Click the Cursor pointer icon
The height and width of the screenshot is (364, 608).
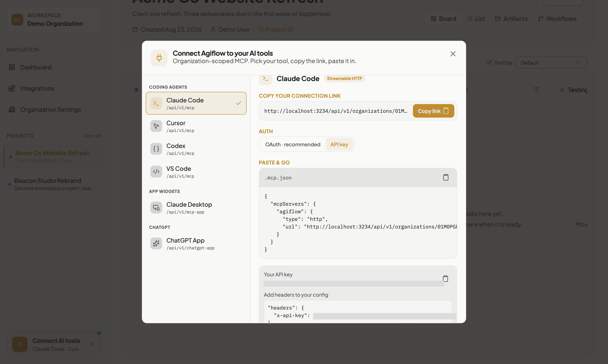(x=156, y=126)
